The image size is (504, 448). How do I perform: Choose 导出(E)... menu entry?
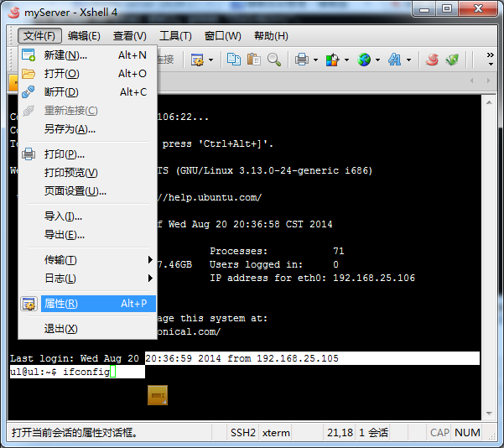(87, 235)
